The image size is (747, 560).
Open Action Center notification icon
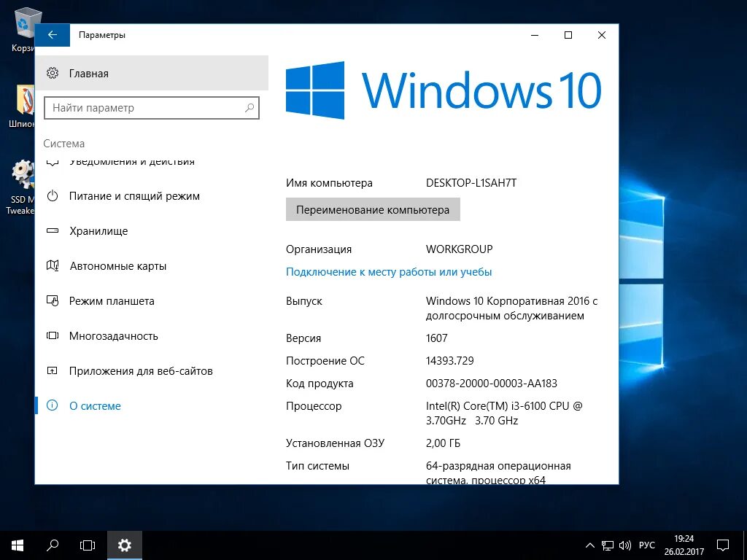pyautogui.click(x=723, y=545)
